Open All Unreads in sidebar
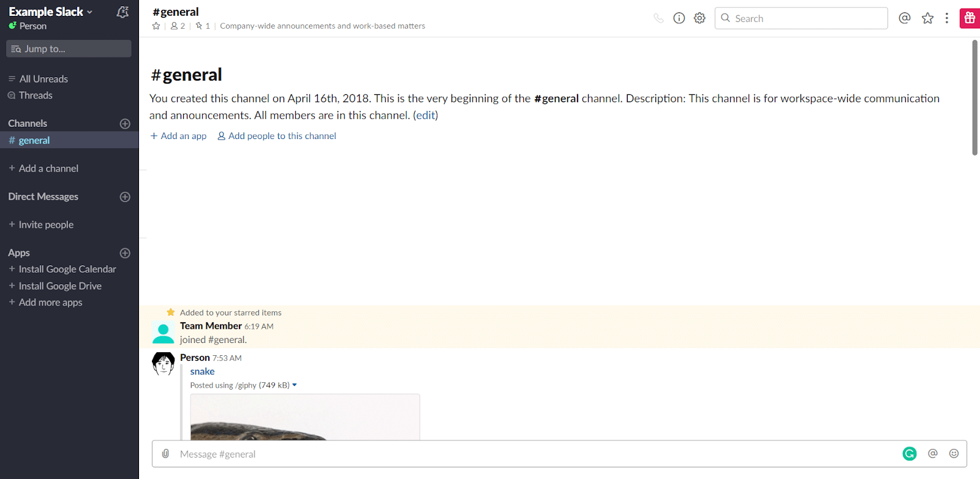Image resolution: width=980 pixels, height=479 pixels. pyautogui.click(x=43, y=79)
